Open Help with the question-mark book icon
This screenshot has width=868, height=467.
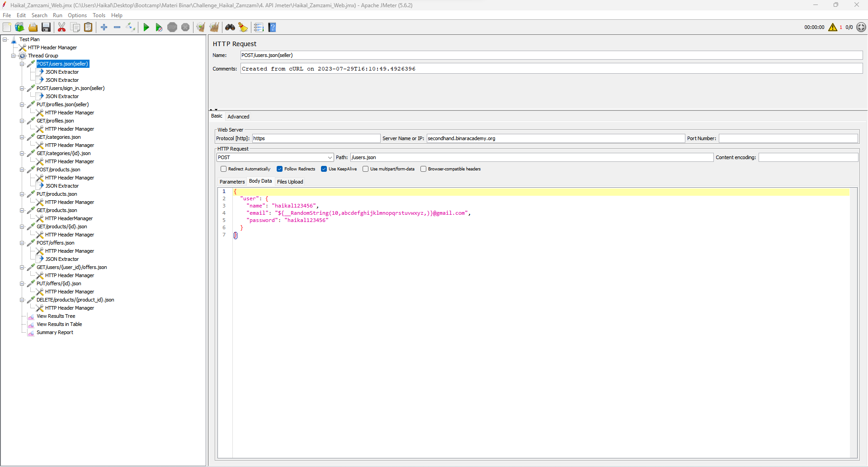(x=272, y=28)
